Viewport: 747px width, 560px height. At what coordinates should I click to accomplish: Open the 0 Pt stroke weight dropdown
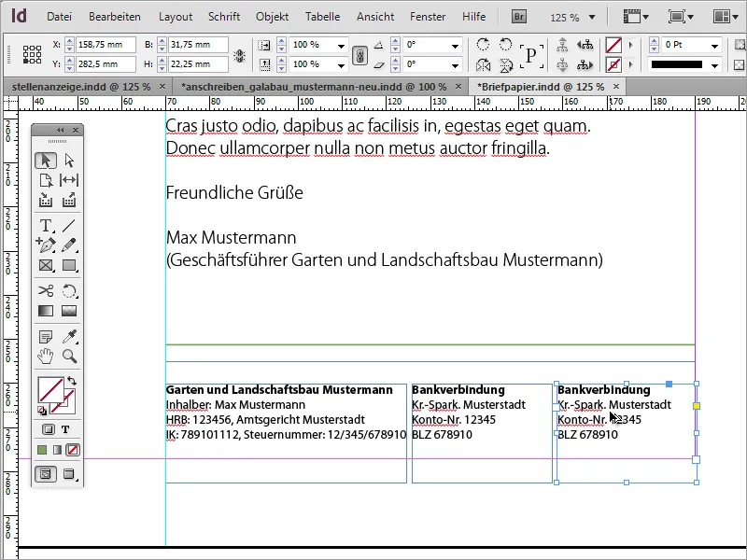[714, 46]
